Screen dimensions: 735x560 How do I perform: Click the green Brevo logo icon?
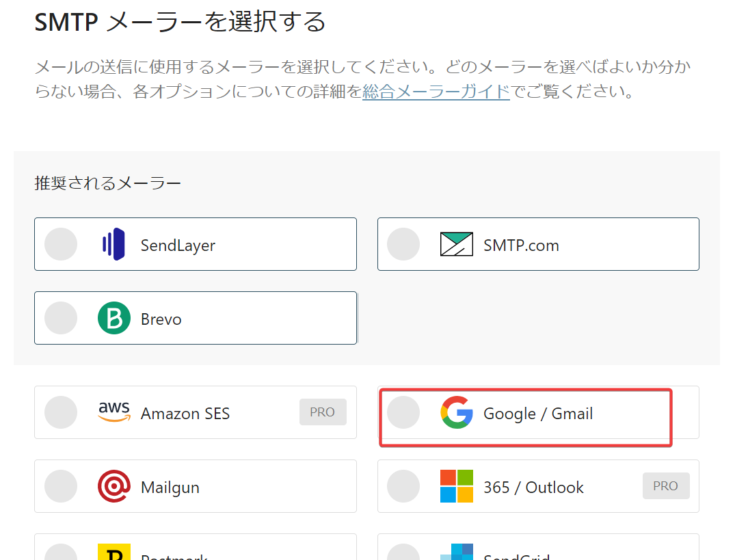click(x=114, y=317)
